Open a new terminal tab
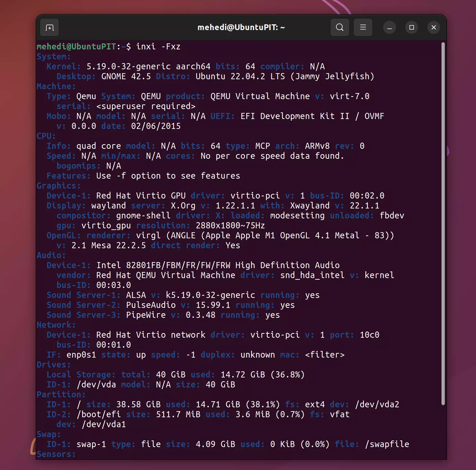Viewport: 476px width, 470px height. pos(49,28)
